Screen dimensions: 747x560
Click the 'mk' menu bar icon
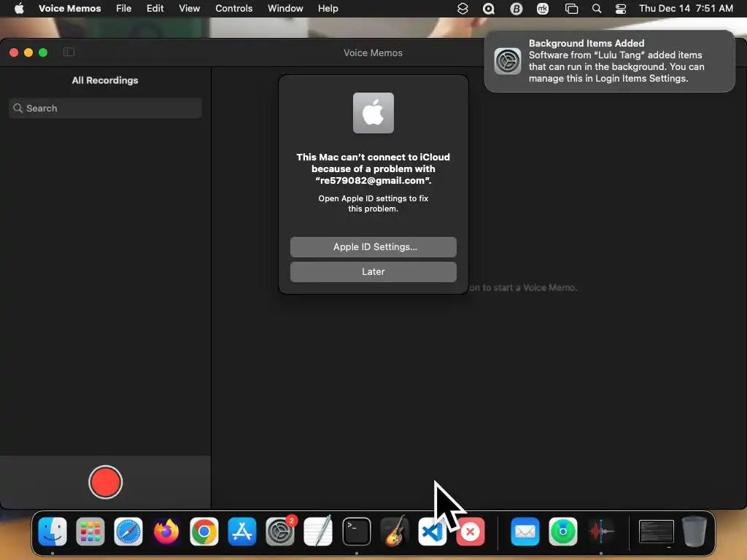coord(543,9)
